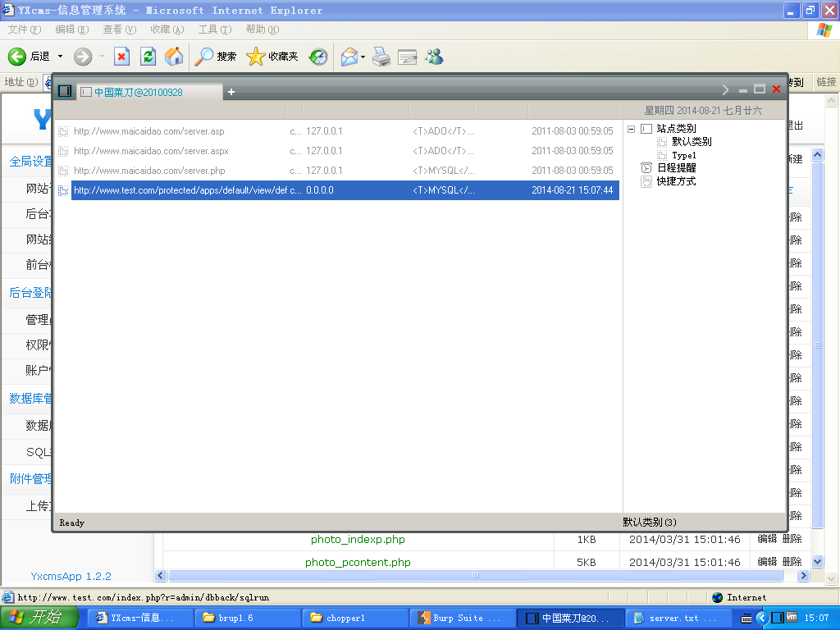Click the Chopper window logo icon

65,91
